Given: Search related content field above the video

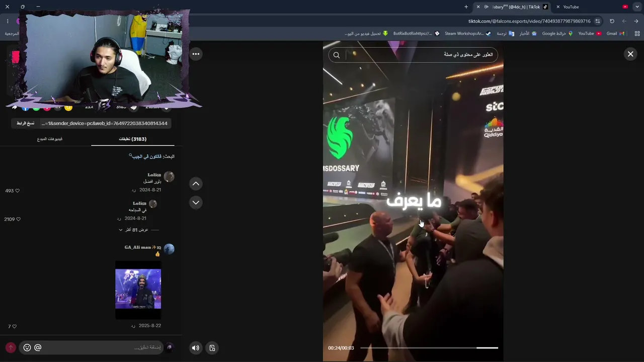Looking at the screenshot, I should 413,55.
